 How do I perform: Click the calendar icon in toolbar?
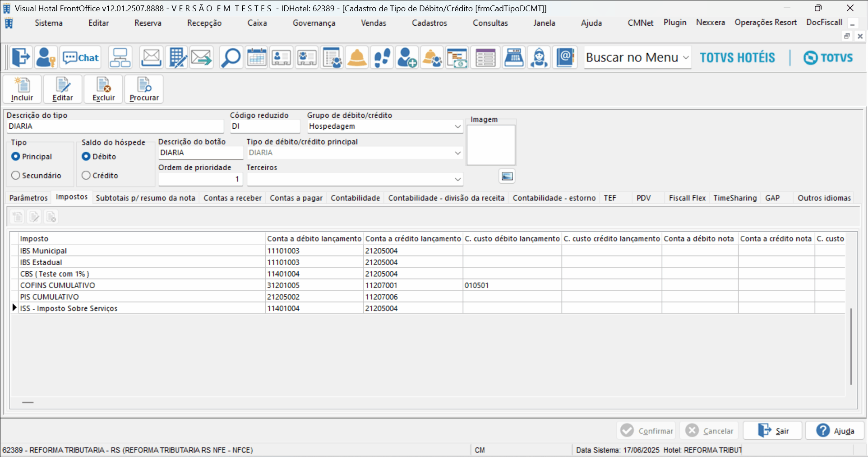point(256,58)
